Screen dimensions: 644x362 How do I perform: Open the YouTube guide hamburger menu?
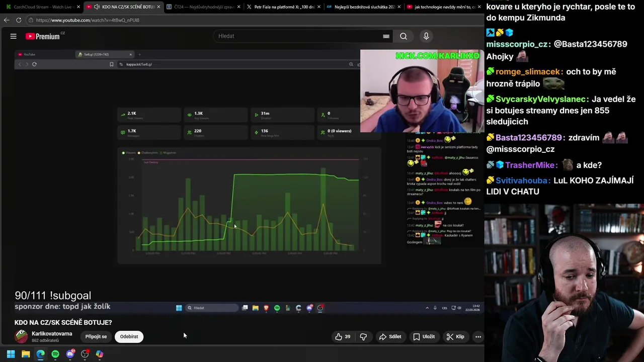[14, 36]
